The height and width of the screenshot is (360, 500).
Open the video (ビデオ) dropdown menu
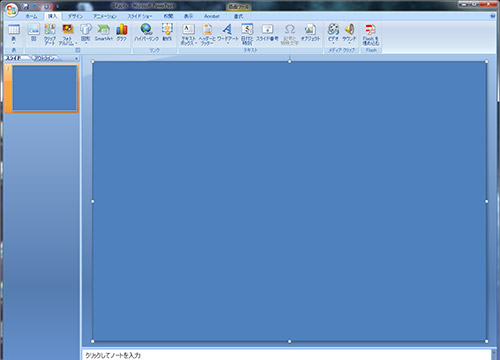pyautogui.click(x=333, y=34)
